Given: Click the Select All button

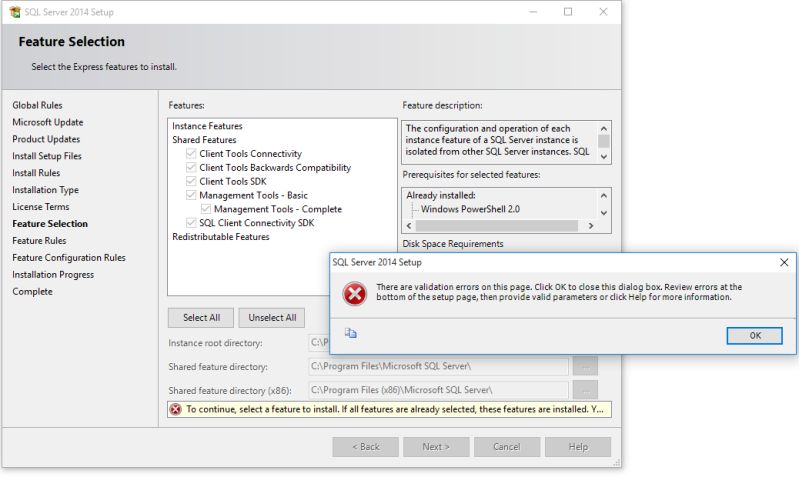Looking at the screenshot, I should click(201, 318).
